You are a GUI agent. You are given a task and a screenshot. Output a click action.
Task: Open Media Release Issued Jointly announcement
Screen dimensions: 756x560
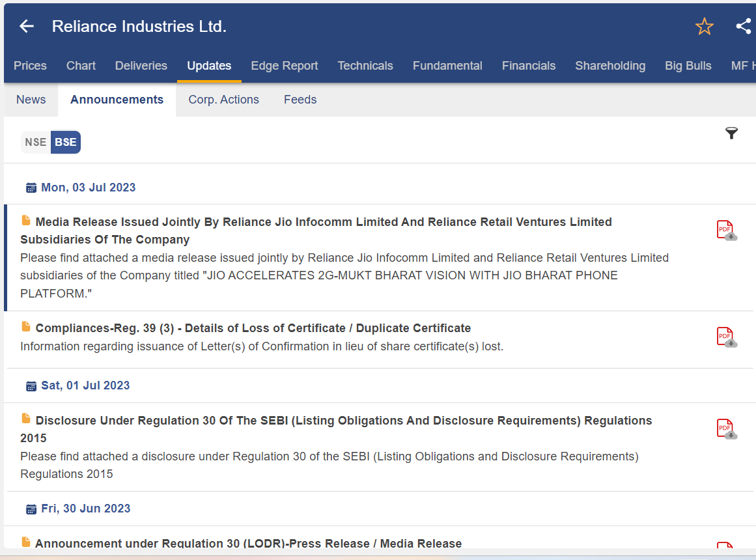coord(323,222)
